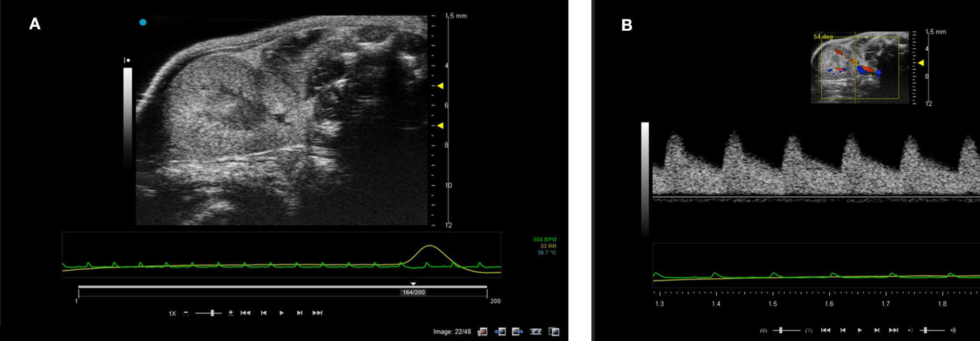Step back one frame in panel A

click(264, 313)
